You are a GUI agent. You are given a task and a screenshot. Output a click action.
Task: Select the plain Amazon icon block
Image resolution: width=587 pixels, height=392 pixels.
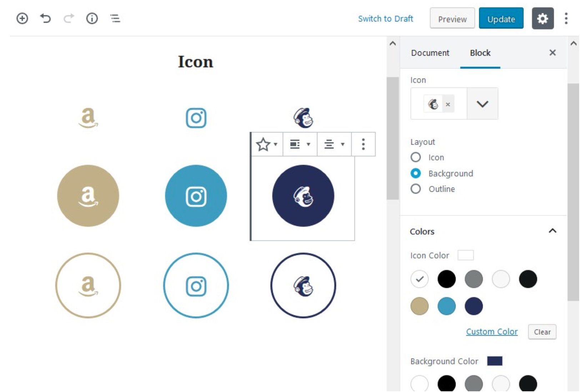[x=88, y=118]
